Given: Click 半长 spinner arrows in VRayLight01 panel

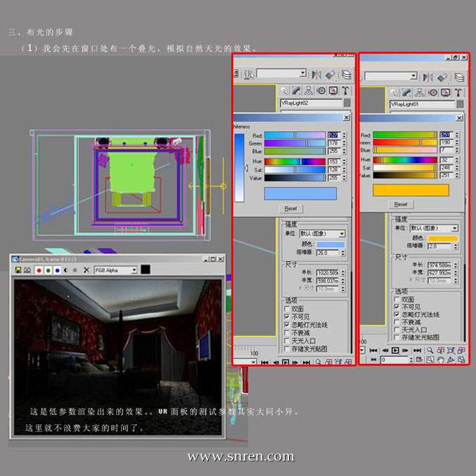Looking at the screenshot, I should pyautogui.click(x=456, y=265).
